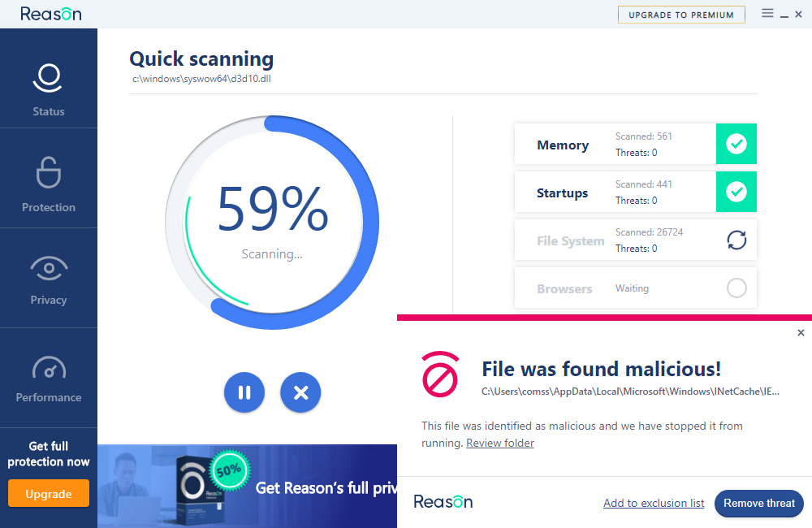
Task: Click the malicious file warning icon
Action: tap(440, 374)
